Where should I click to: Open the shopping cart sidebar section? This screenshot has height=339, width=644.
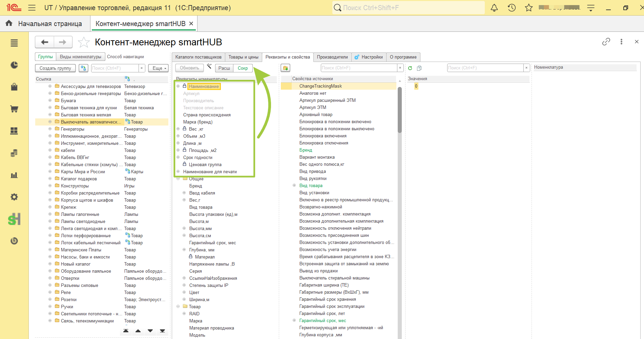pos(14,109)
